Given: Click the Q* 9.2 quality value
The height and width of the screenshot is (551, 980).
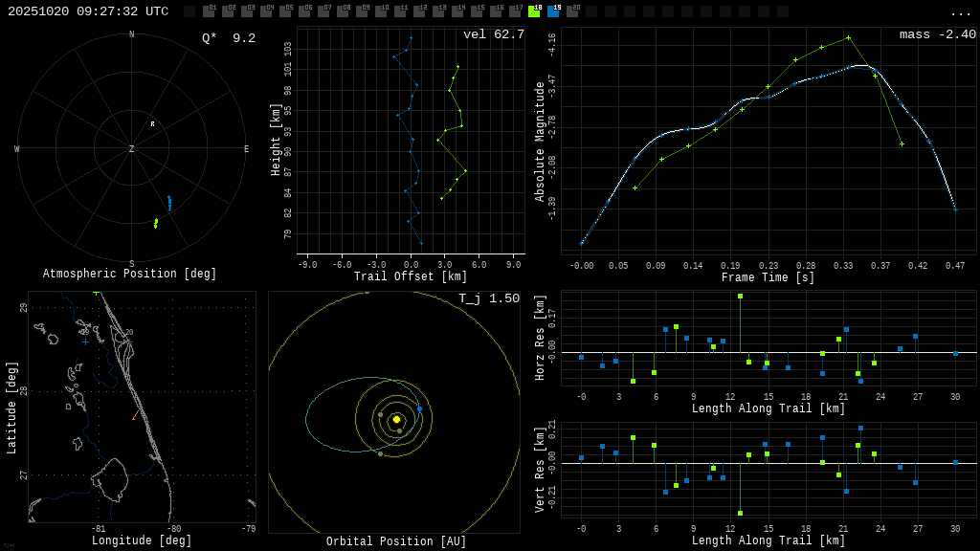Looking at the screenshot, I should tap(228, 38).
